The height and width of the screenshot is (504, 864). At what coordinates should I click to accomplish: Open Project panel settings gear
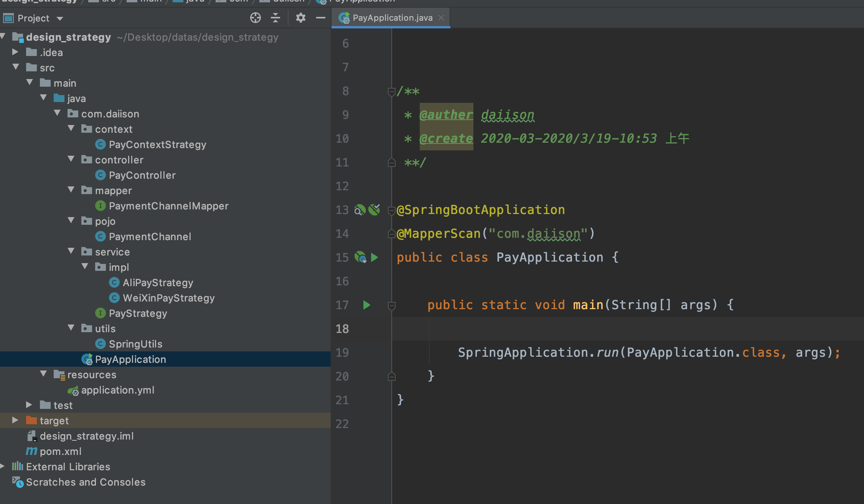[300, 18]
